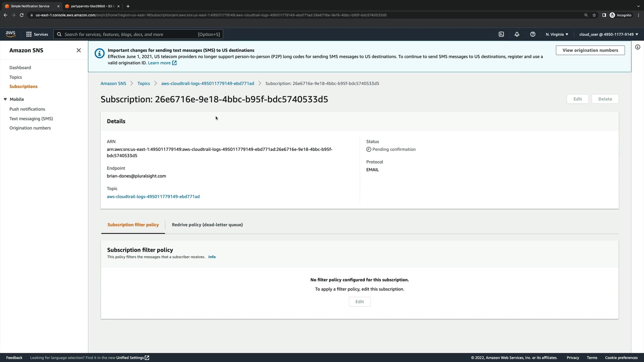The image size is (644, 362).
Task: Open the Services grid menu
Action: click(x=37, y=34)
